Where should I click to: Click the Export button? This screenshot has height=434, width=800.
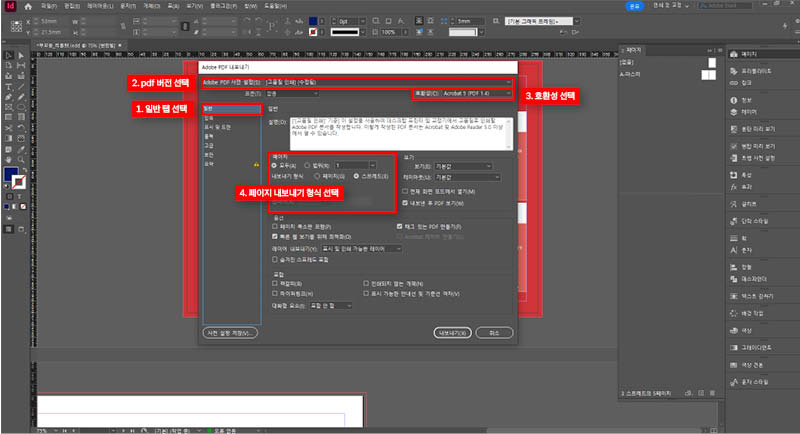pos(453,333)
